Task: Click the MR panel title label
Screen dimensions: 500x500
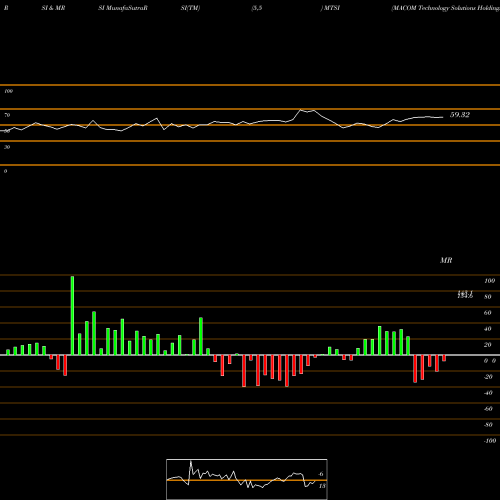Action: click(446, 260)
